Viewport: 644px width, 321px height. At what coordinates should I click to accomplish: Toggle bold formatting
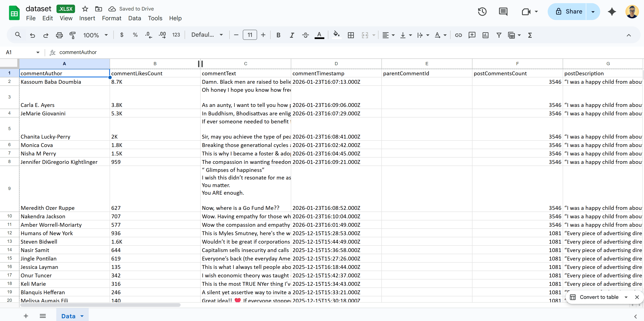[278, 35]
